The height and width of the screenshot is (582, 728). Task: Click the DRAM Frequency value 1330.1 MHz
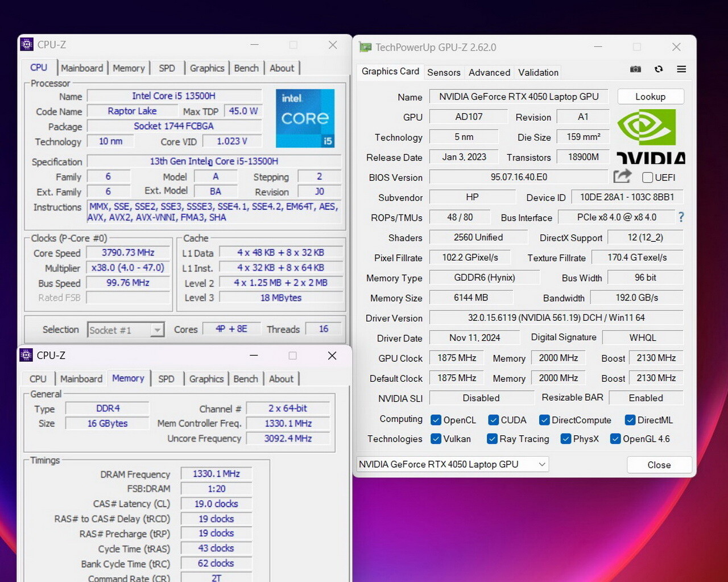point(216,474)
